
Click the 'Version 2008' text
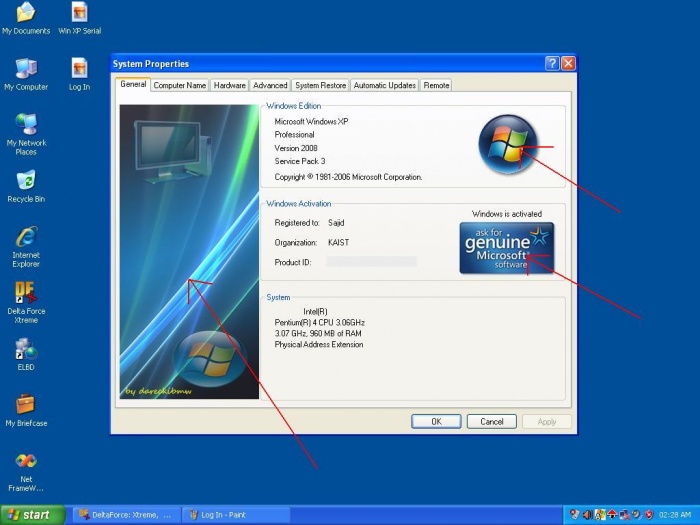tap(296, 148)
